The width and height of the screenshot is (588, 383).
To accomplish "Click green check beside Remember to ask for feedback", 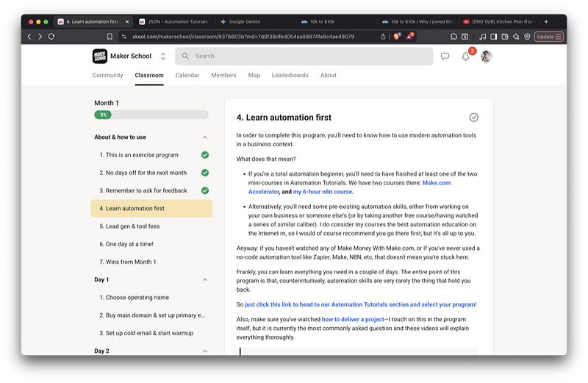I will coord(205,190).
